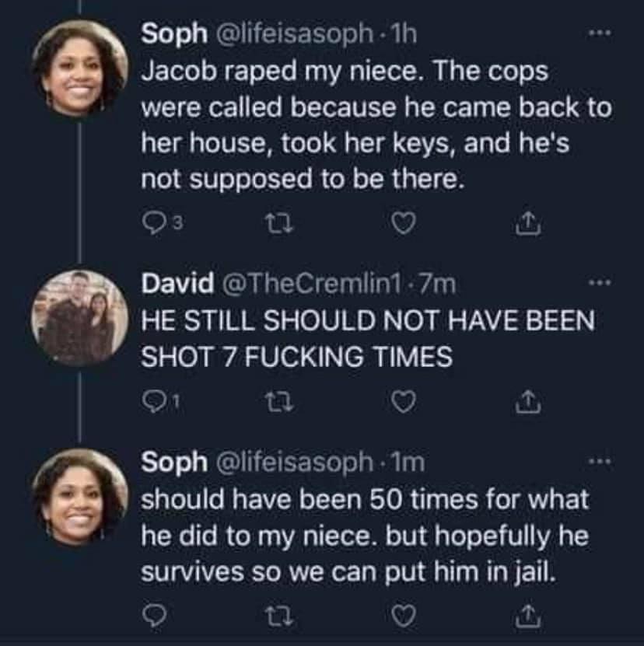Open more options on David's tweet
Screen dimensions: 644x646
596,285
